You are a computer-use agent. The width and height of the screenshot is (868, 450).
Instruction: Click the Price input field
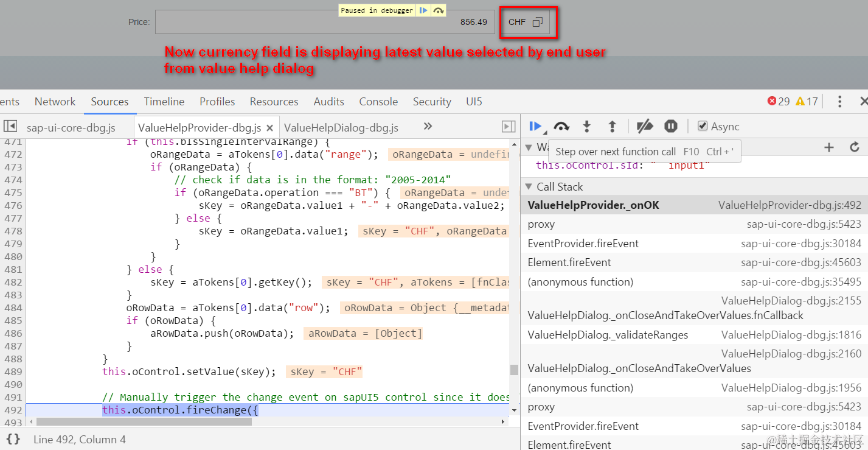pyautogui.click(x=325, y=22)
